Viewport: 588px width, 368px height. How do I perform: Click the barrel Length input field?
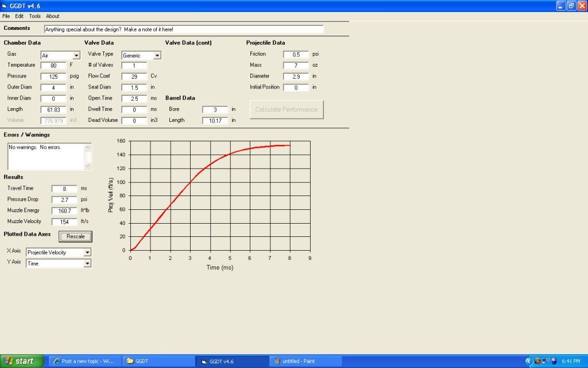click(215, 121)
